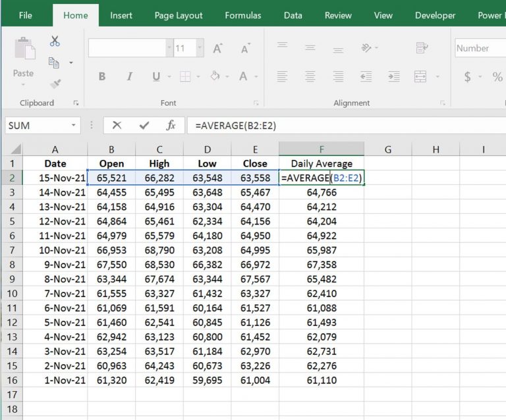Open the font size dropdown

(x=198, y=48)
